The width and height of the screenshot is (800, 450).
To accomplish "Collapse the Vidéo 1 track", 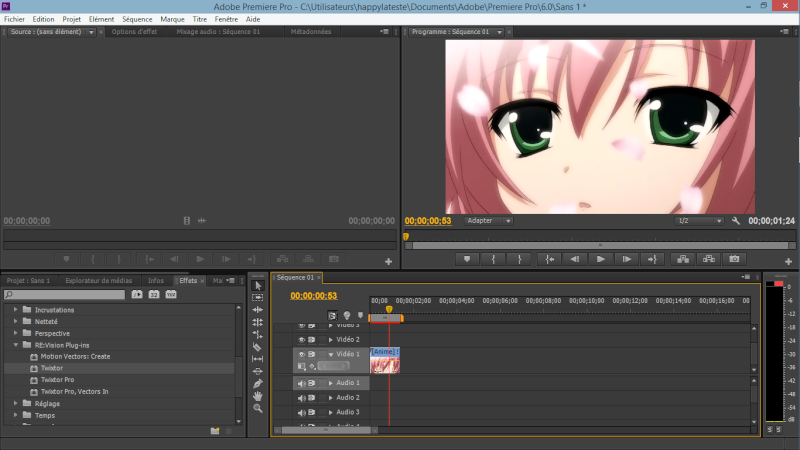I will click(331, 354).
